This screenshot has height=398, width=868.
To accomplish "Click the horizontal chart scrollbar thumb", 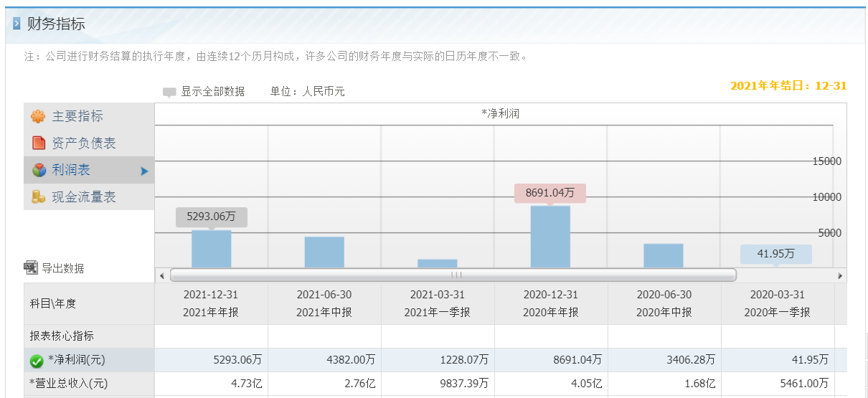I will (453, 275).
